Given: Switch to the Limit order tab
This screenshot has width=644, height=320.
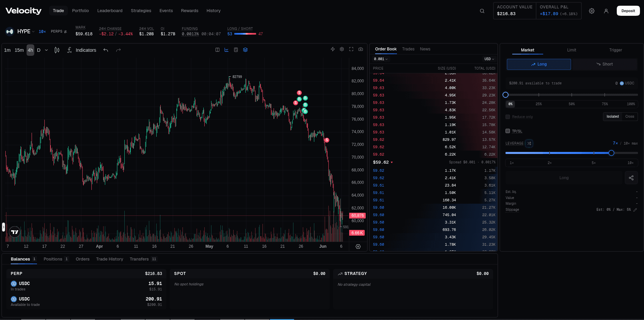Looking at the screenshot, I should (571, 50).
